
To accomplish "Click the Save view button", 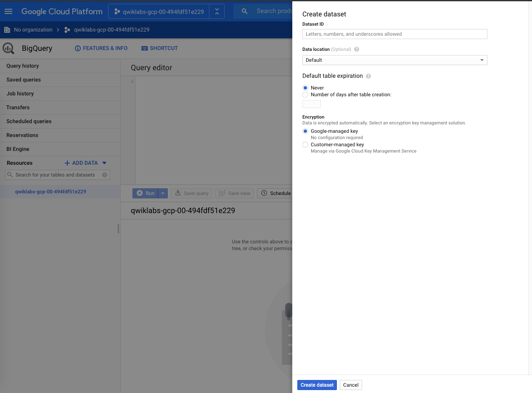I will tap(235, 193).
